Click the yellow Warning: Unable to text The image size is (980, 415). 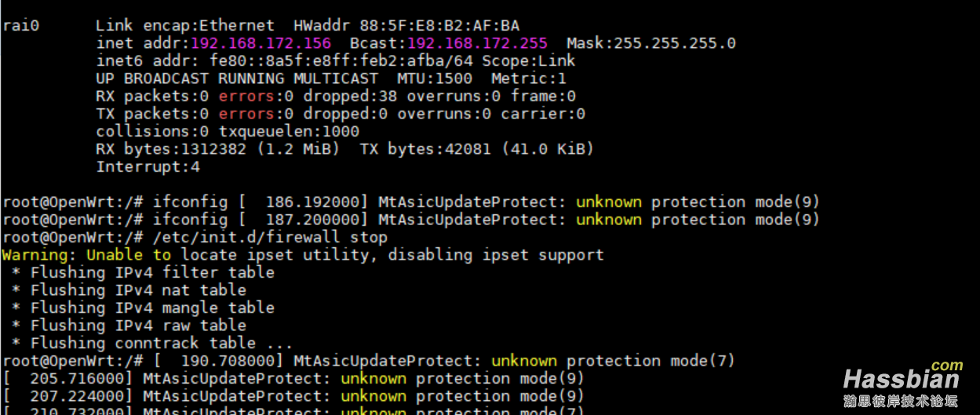pyautogui.click(x=87, y=254)
